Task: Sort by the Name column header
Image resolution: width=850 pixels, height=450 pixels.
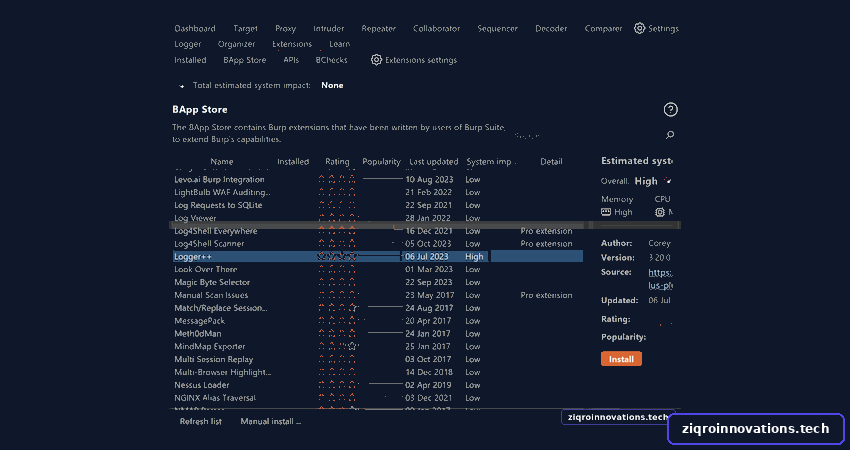Action: tap(222, 162)
